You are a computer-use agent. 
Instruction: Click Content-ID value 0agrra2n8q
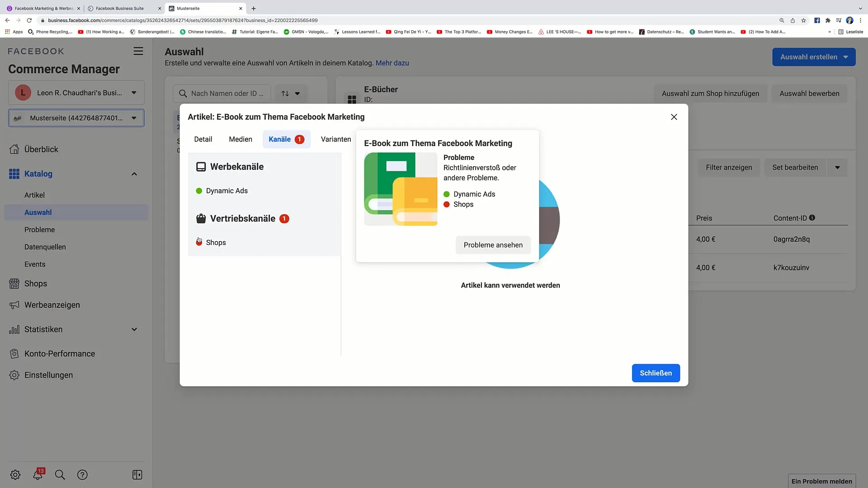point(792,239)
